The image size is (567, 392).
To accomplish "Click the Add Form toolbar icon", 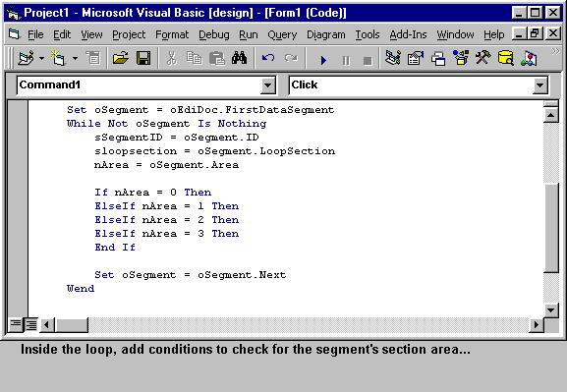I will (x=59, y=58).
